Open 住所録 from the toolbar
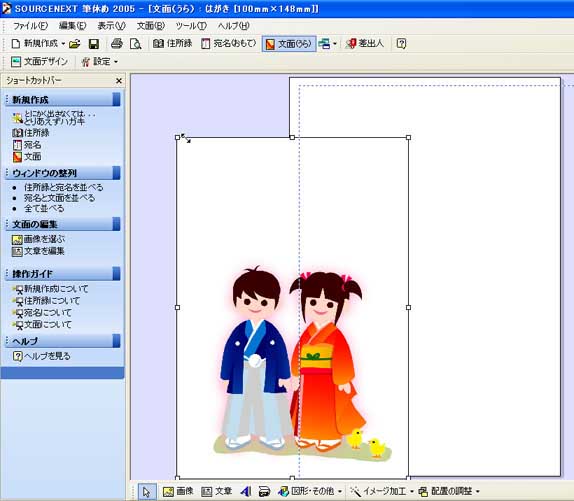 coord(172,44)
